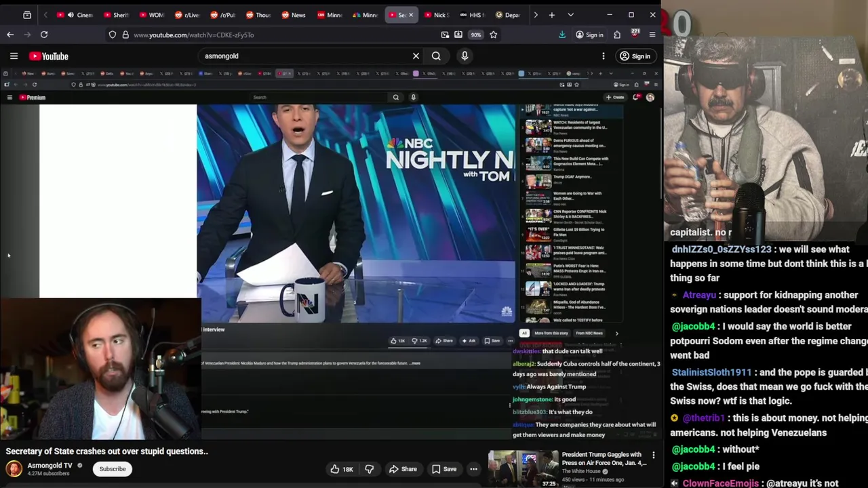Reset the 90% zoom level badge
This screenshot has width=868, height=488.
point(476,35)
